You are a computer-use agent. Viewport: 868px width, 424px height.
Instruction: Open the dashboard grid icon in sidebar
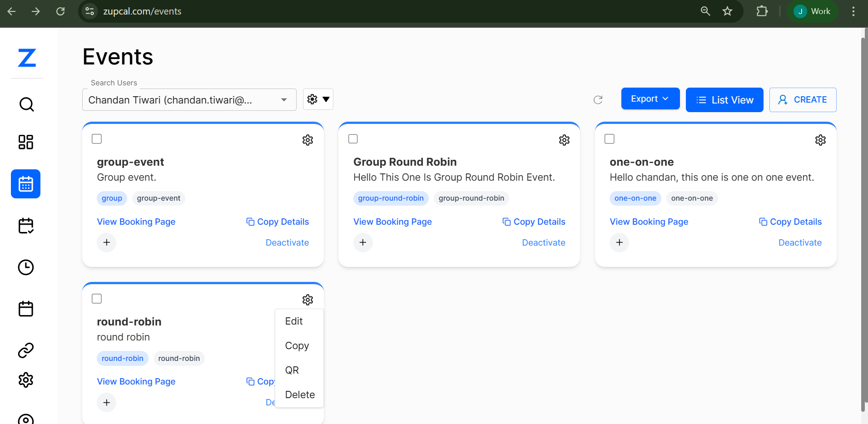point(26,142)
